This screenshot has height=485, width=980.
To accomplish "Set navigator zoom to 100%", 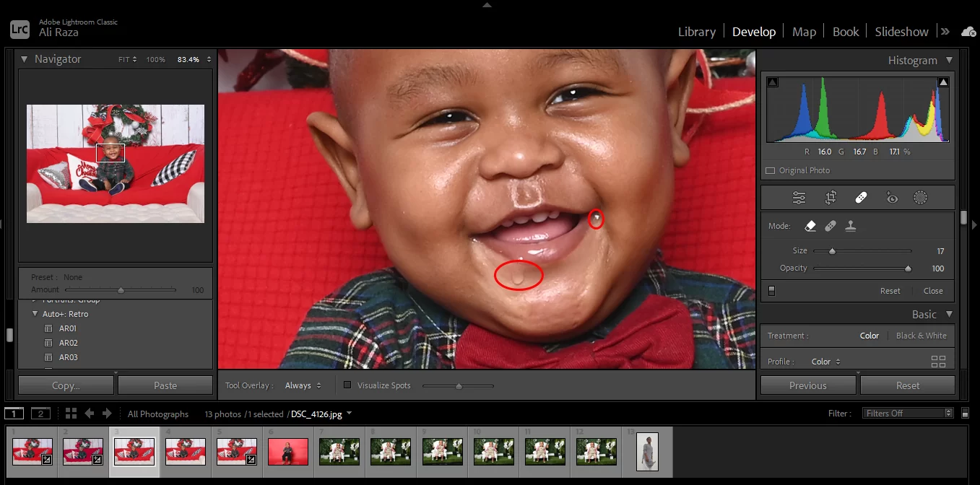I will pyautogui.click(x=156, y=59).
